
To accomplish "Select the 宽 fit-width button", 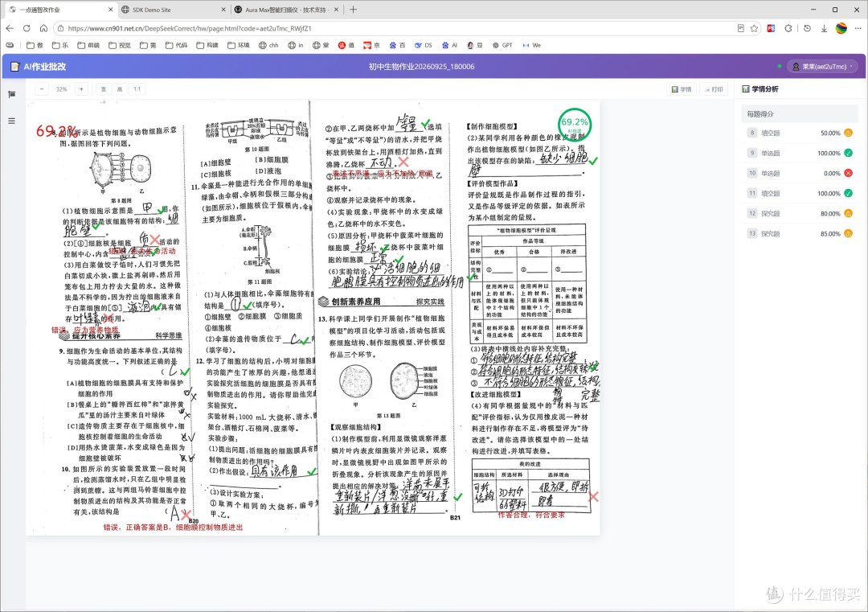I will (103, 89).
